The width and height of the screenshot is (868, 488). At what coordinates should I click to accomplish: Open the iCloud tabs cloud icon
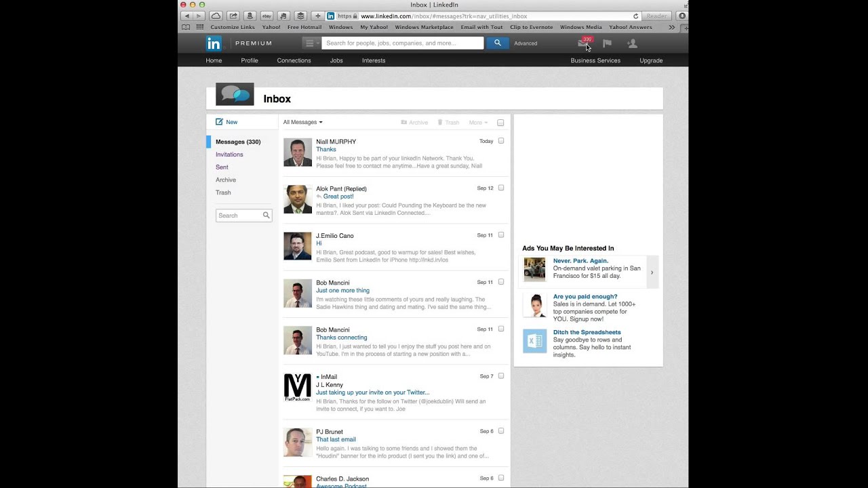216,16
